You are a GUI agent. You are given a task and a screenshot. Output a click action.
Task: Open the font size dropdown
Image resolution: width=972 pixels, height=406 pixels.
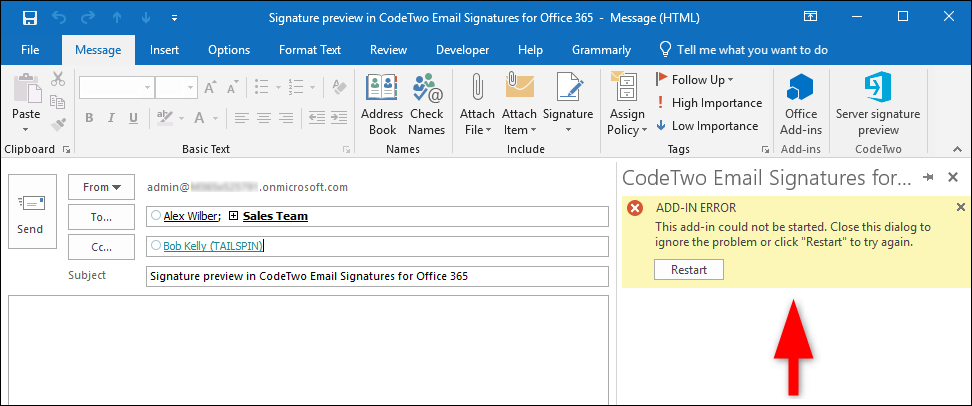point(192,87)
